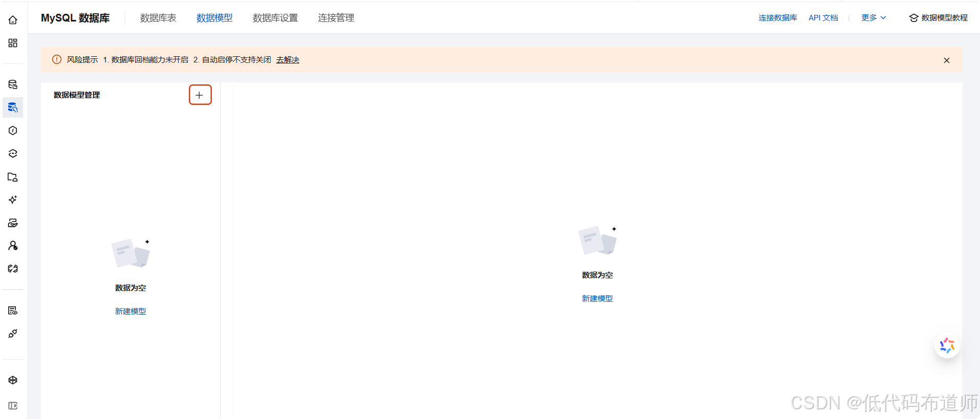
Task: Click the 风险提示 label in banner
Action: 82,60
